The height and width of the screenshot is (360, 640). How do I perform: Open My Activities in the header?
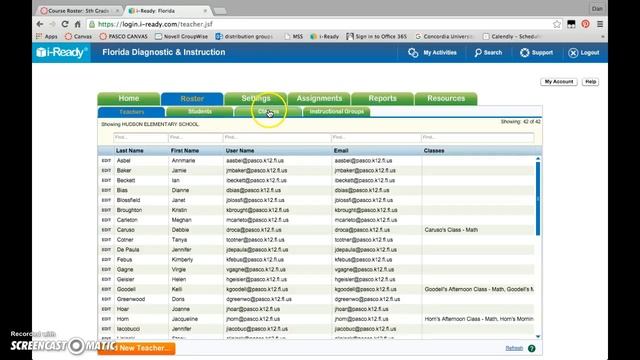tap(432, 53)
